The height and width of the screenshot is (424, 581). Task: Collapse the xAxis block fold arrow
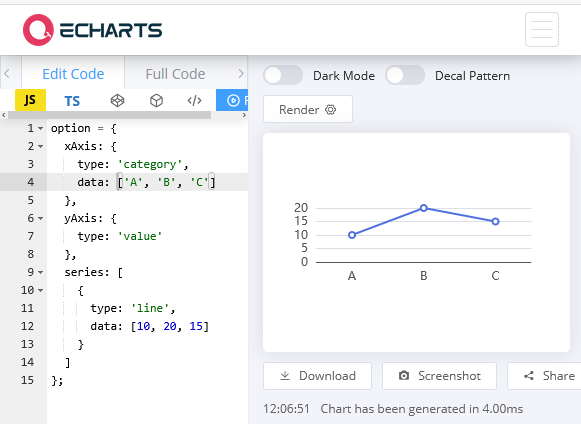coord(40,146)
